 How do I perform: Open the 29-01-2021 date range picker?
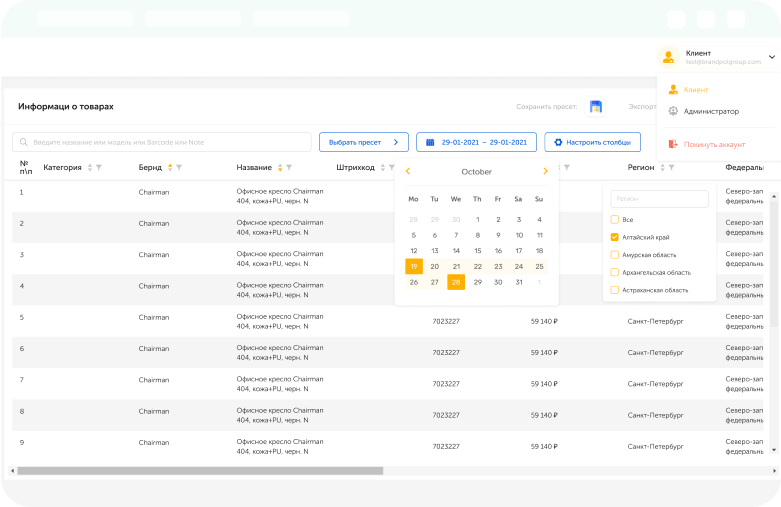(476, 142)
